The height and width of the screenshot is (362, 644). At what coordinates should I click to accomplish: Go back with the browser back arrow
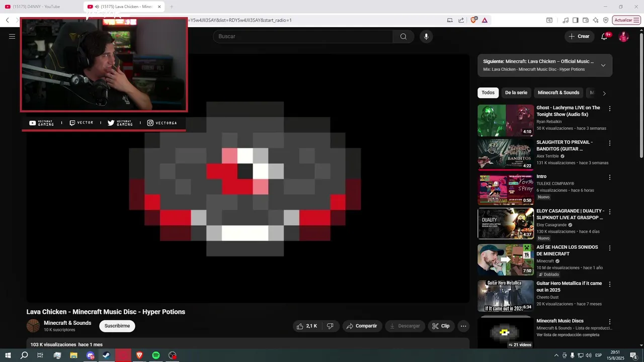(x=8, y=20)
